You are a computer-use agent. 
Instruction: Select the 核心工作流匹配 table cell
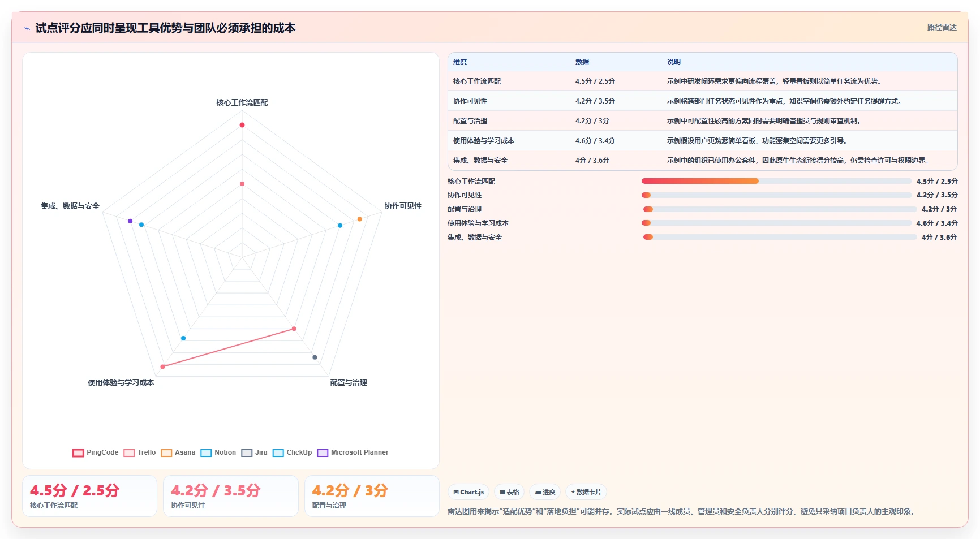(509, 81)
